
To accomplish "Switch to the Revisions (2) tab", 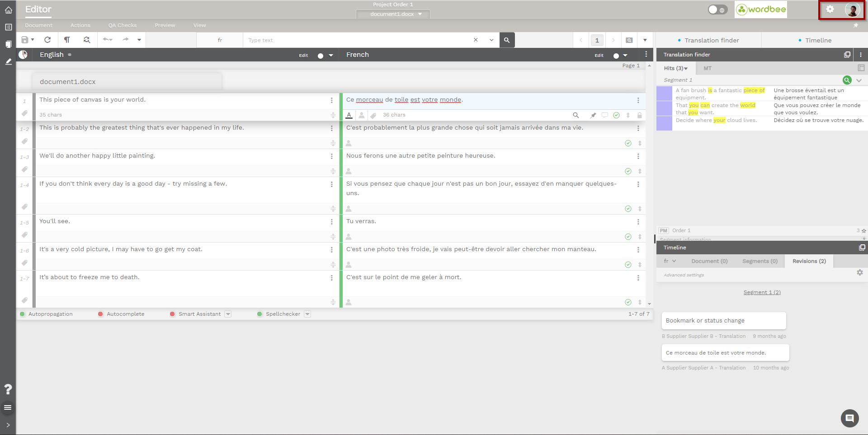I will click(x=809, y=261).
